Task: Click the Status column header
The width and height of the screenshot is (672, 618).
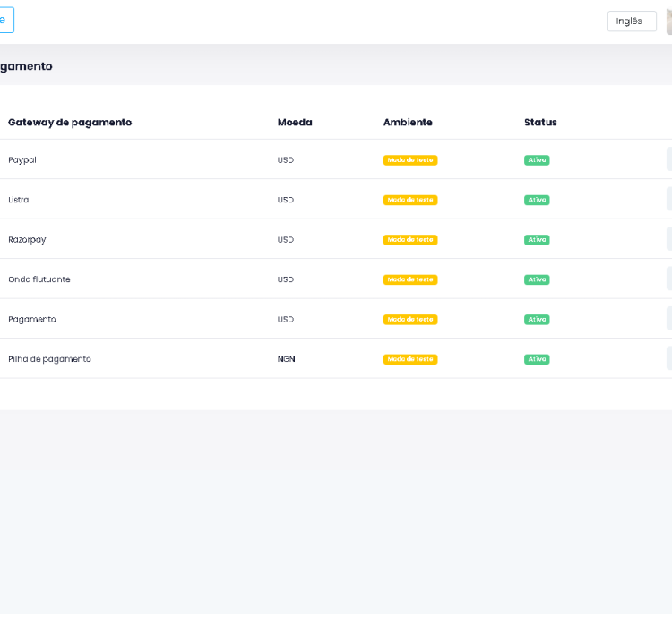Action: [540, 123]
